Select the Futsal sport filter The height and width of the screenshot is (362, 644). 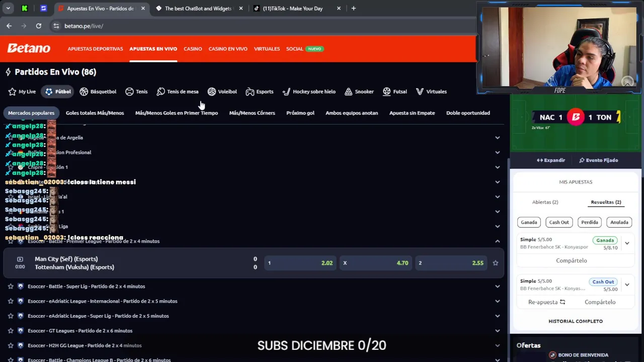[x=395, y=92]
